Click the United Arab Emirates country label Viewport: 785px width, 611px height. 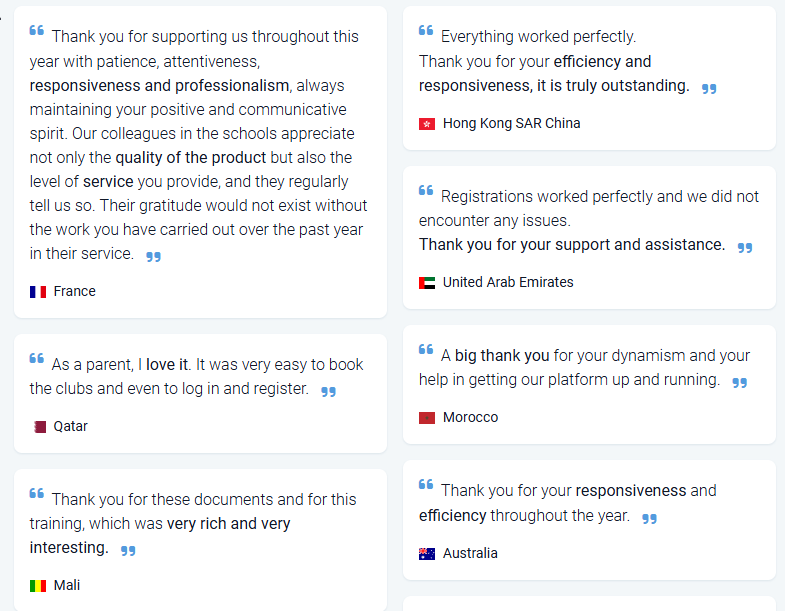click(x=508, y=283)
